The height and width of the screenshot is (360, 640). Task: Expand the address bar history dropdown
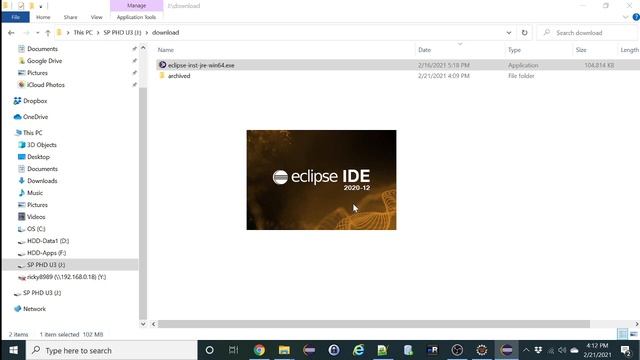point(509,33)
